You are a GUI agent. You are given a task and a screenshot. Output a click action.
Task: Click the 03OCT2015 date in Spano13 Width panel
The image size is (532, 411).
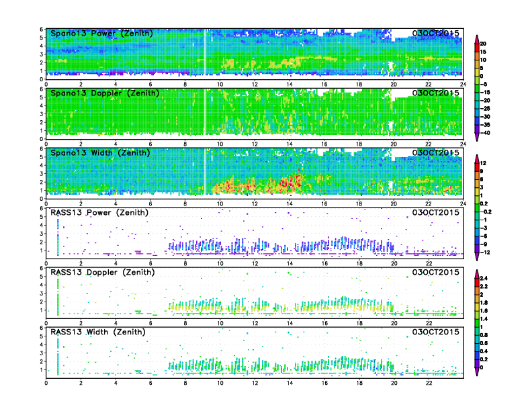pos(436,152)
